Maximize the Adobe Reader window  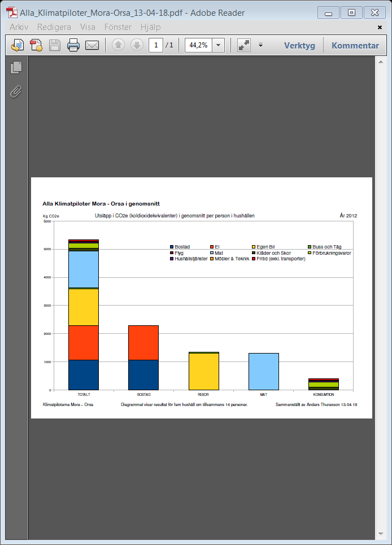coord(351,12)
